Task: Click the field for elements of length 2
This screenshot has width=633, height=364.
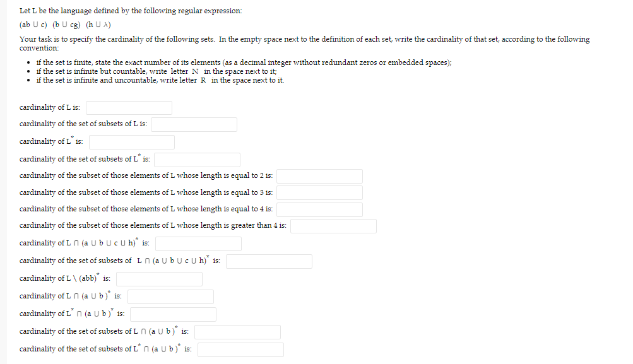Action: [x=319, y=175]
